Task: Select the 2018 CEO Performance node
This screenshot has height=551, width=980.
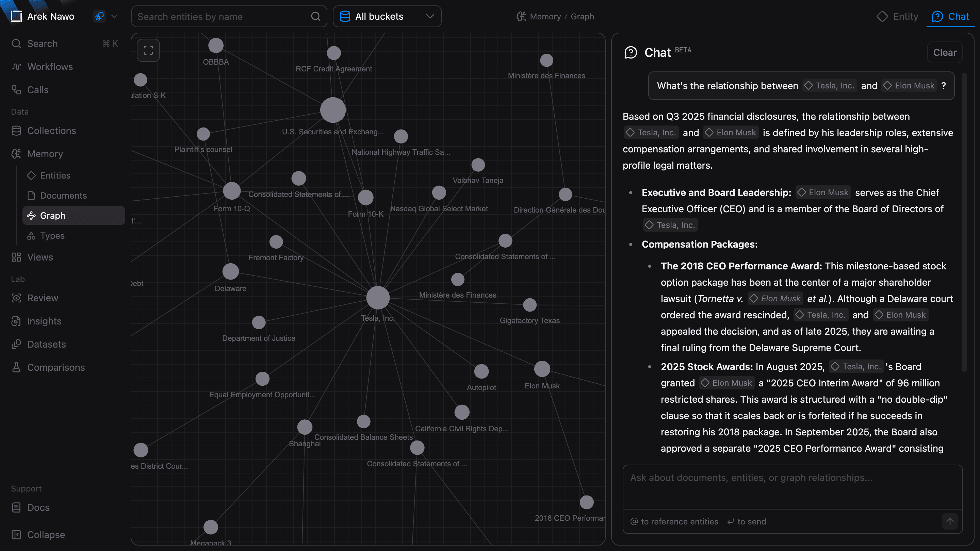Action: (x=587, y=502)
